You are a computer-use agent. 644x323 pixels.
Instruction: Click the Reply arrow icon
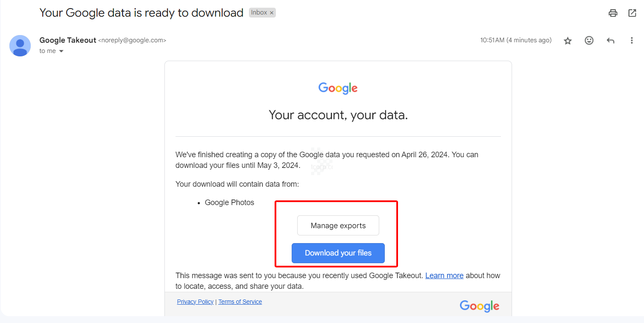pyautogui.click(x=611, y=41)
